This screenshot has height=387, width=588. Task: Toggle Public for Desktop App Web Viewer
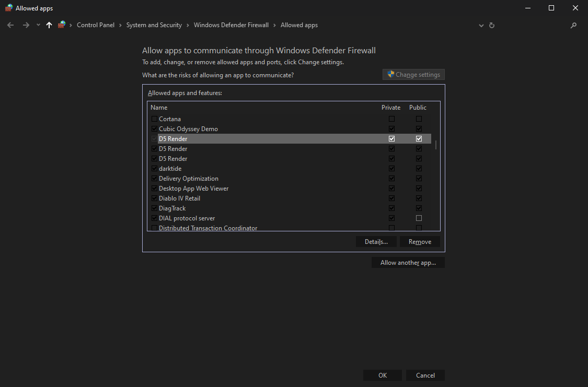tap(419, 189)
